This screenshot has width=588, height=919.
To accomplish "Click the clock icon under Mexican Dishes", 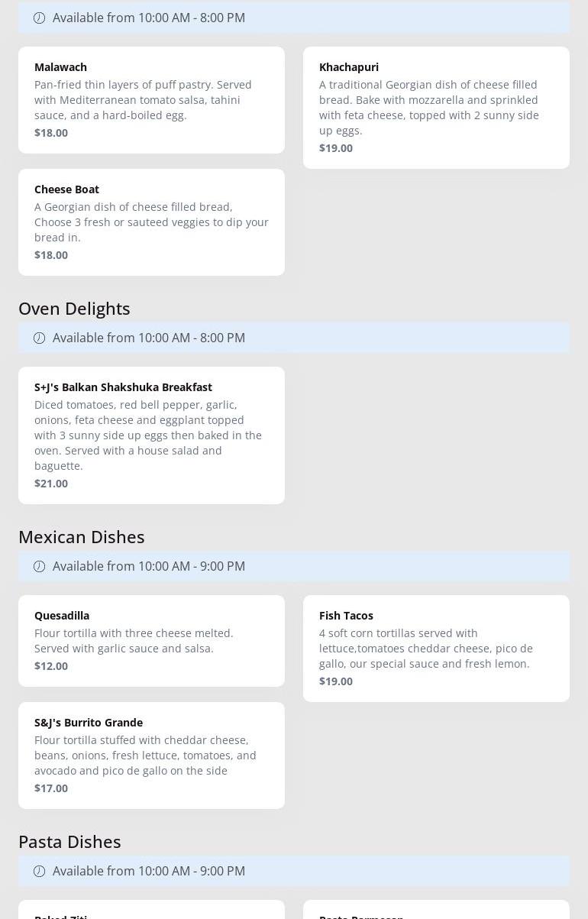I will [40, 566].
